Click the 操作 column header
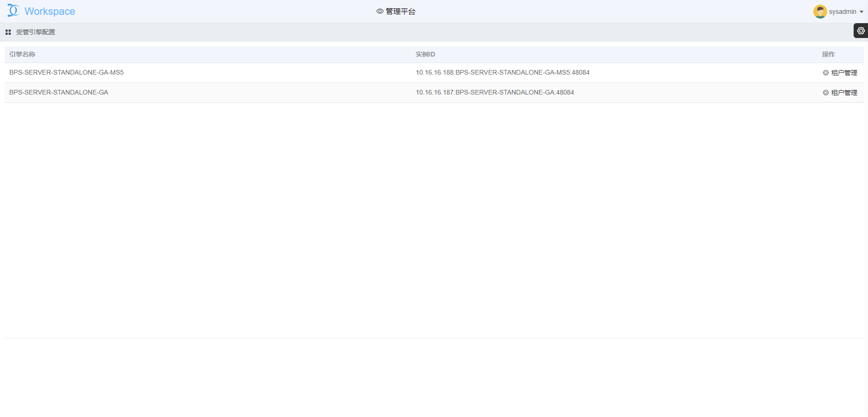This screenshot has width=868, height=417. [828, 55]
